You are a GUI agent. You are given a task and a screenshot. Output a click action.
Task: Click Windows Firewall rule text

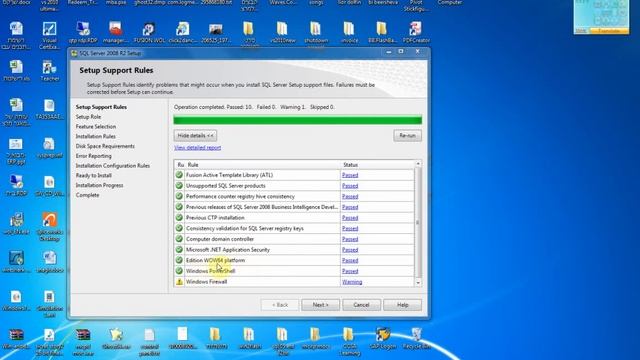207,282
